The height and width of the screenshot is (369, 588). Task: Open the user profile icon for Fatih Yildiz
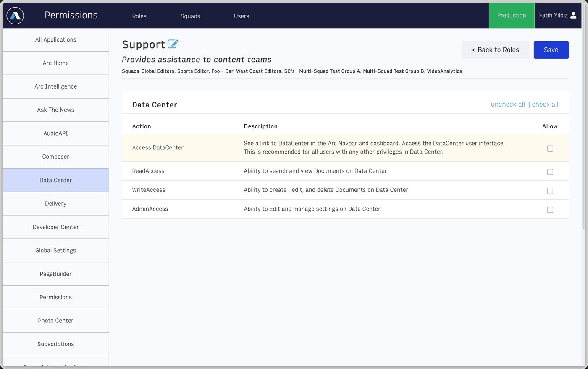click(x=573, y=16)
